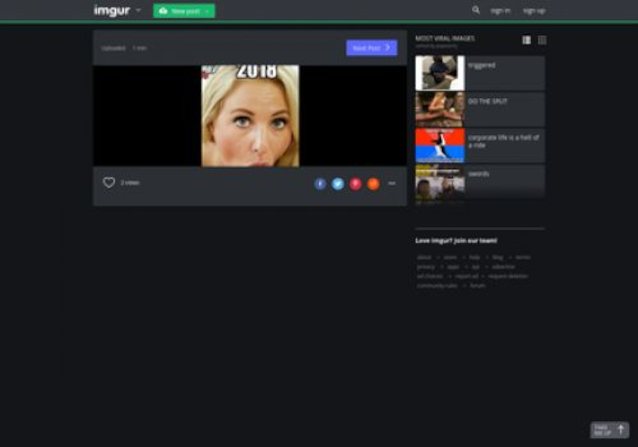Image resolution: width=638 pixels, height=447 pixels.
Task: Open the 'request deletion' footer link
Action: point(508,276)
